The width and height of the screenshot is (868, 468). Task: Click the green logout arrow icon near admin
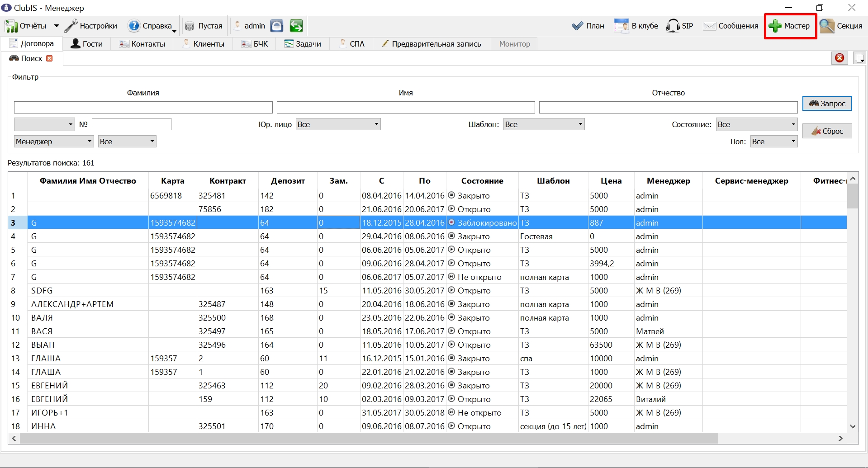pyautogui.click(x=296, y=26)
